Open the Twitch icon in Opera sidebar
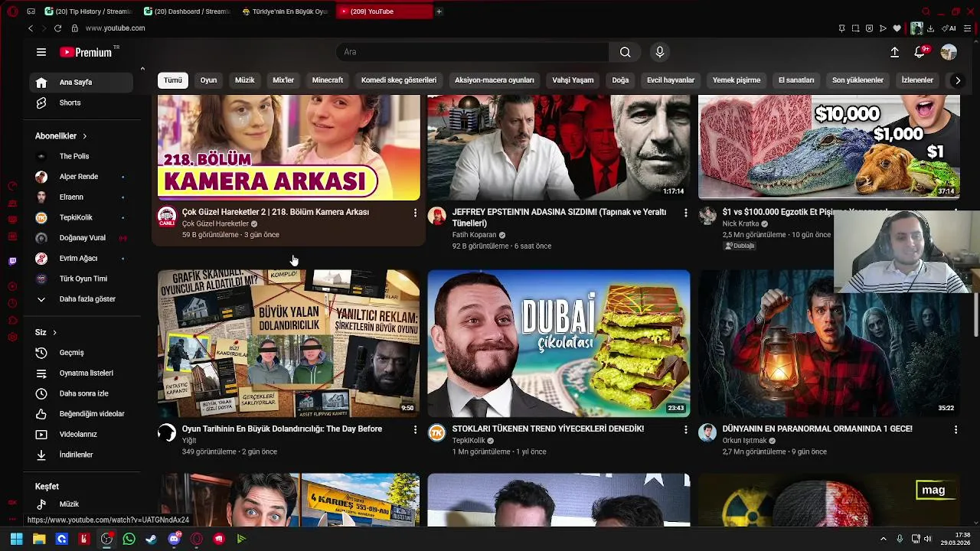This screenshot has height=551, width=980. [12, 262]
